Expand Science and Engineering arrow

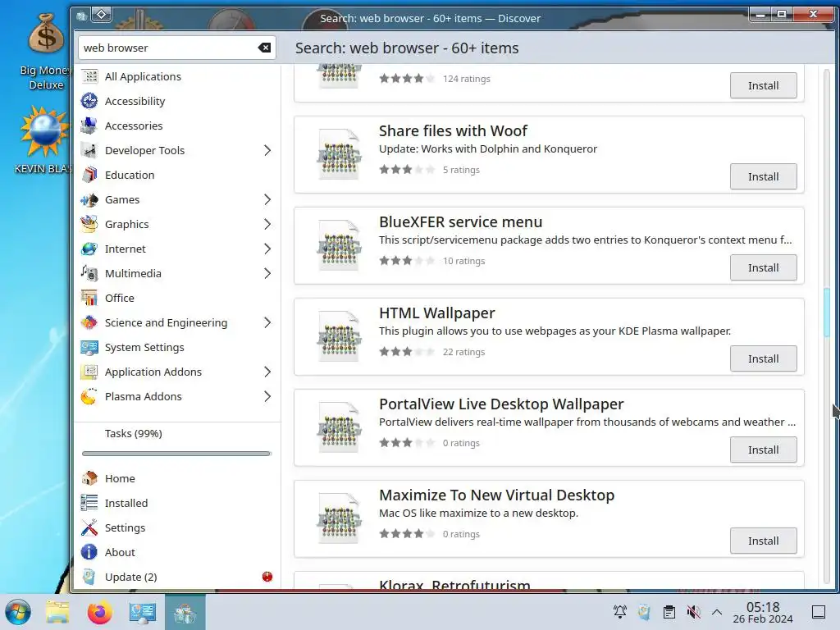pos(267,323)
